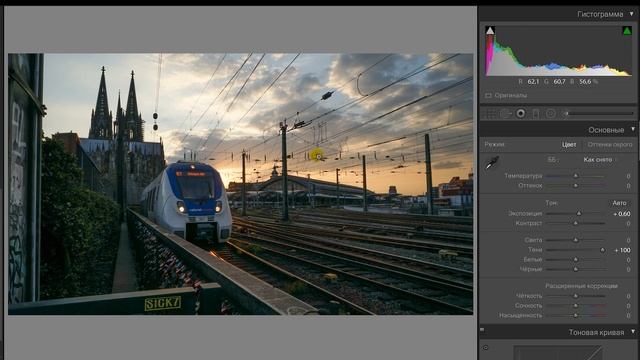Adjust the Контраст slider
The width and height of the screenshot is (640, 360).
pos(576,223)
